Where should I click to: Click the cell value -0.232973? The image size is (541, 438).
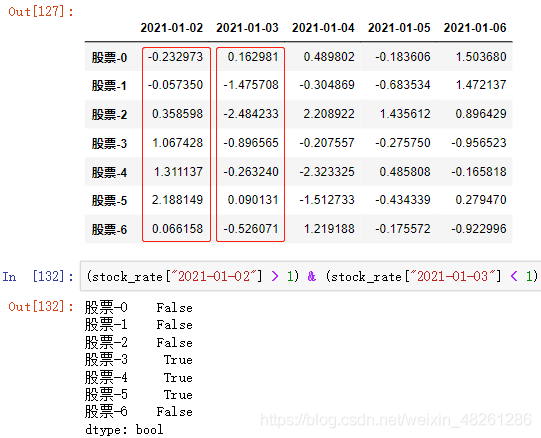pos(175,57)
